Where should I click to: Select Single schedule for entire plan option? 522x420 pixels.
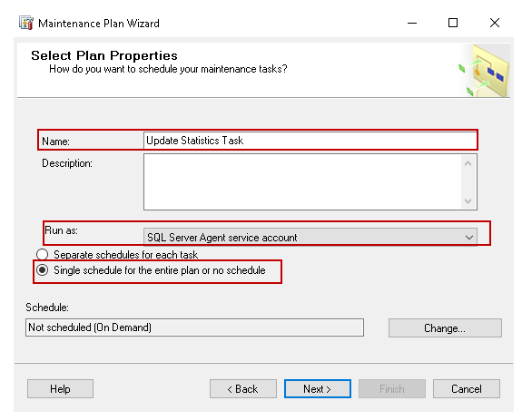[43, 270]
